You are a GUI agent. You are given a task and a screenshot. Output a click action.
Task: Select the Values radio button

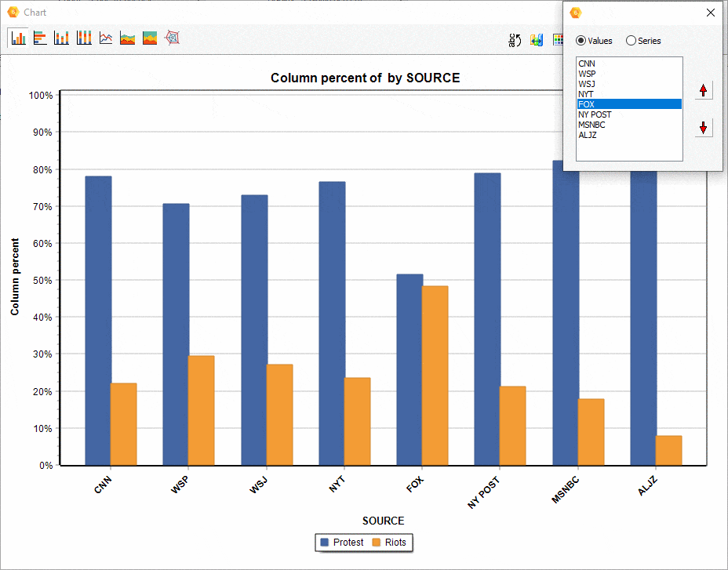coord(581,40)
